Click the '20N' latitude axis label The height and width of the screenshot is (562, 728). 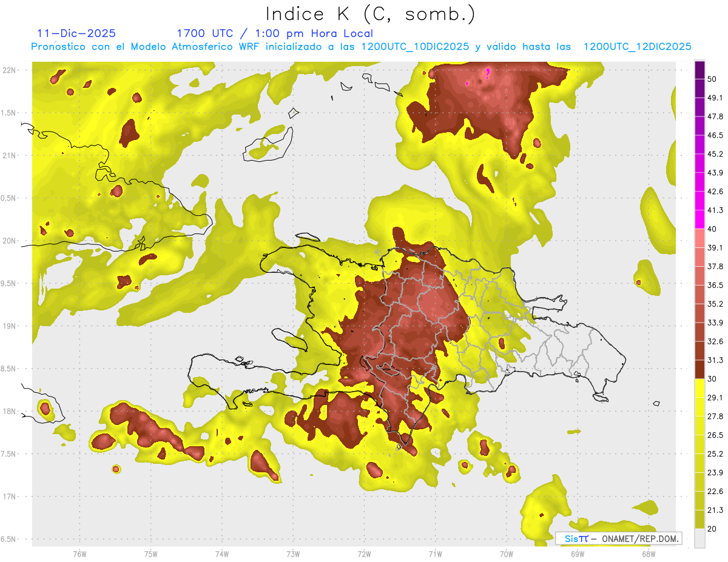coord(10,241)
